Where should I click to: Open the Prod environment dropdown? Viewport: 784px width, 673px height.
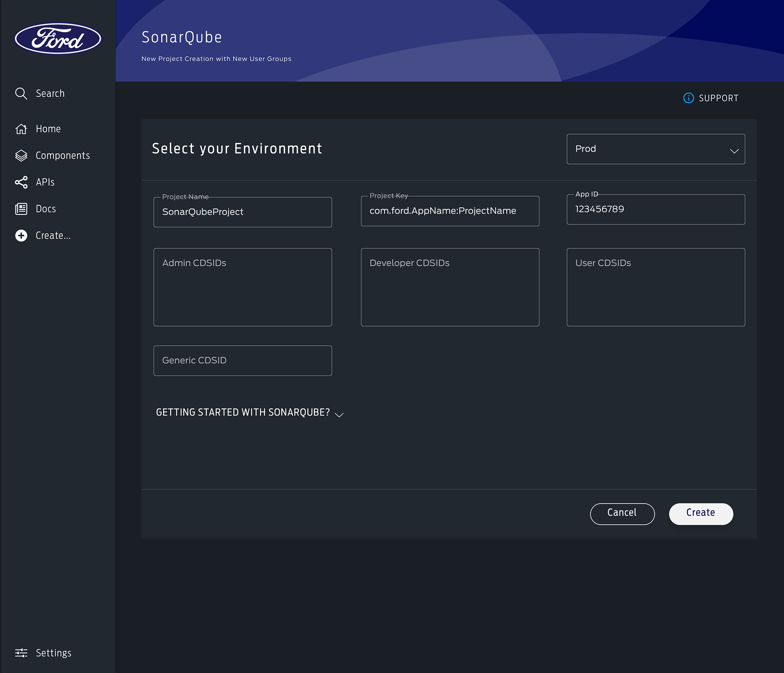click(656, 149)
